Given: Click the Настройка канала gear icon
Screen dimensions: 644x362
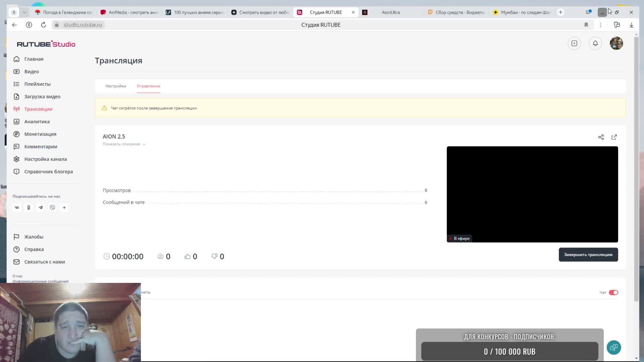Looking at the screenshot, I should 16,159.
